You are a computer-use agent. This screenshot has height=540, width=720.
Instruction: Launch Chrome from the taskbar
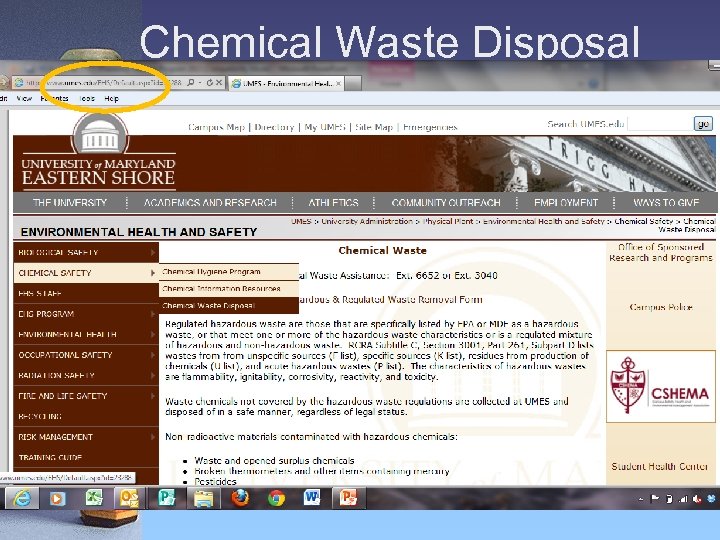[276, 498]
